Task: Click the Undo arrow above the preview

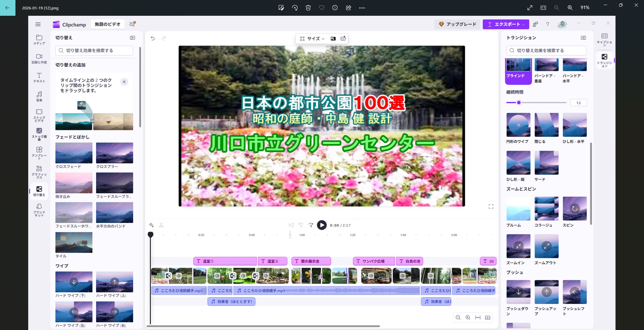Action: click(x=153, y=38)
